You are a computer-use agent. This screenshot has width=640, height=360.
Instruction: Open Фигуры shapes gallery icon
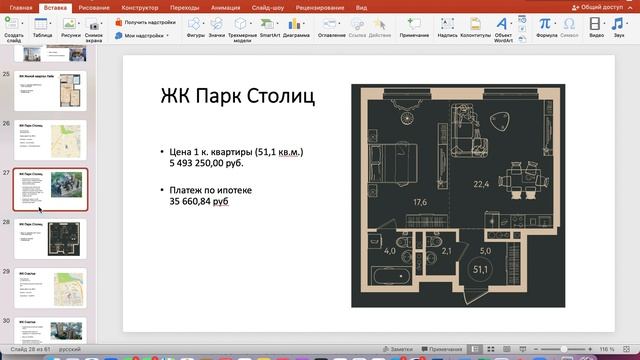coord(194,24)
